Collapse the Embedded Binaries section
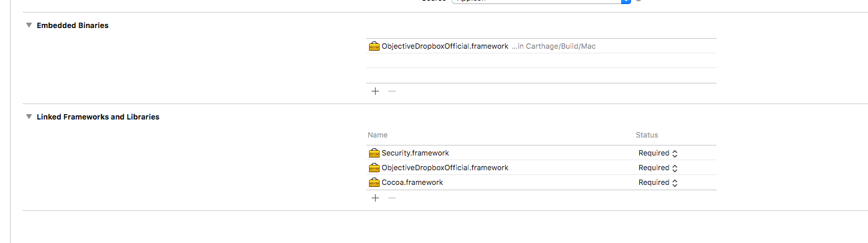 (x=29, y=25)
